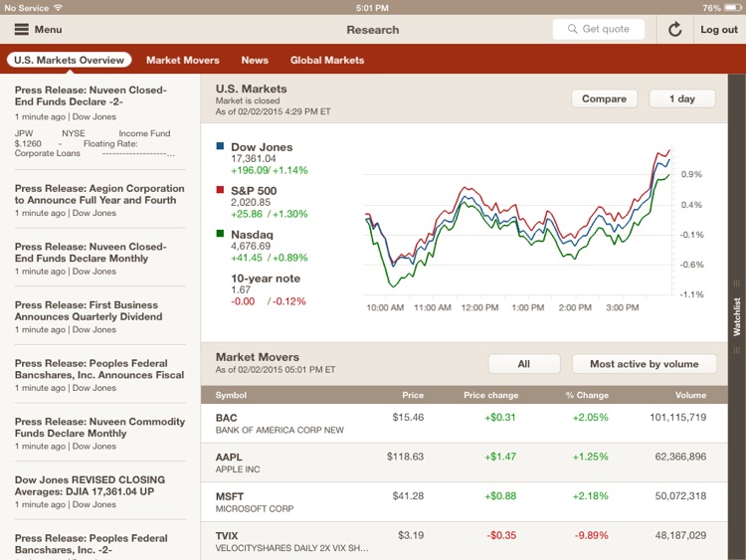Click TVIX percent change -9.89%

[x=592, y=535]
